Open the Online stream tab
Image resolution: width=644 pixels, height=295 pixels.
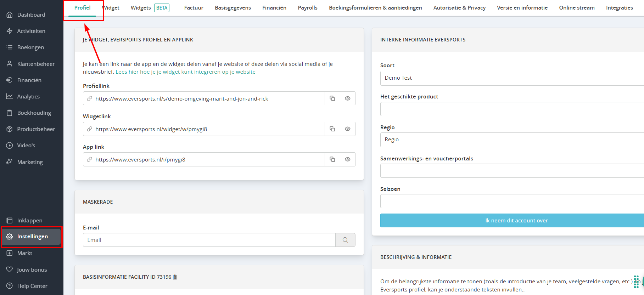[577, 8]
